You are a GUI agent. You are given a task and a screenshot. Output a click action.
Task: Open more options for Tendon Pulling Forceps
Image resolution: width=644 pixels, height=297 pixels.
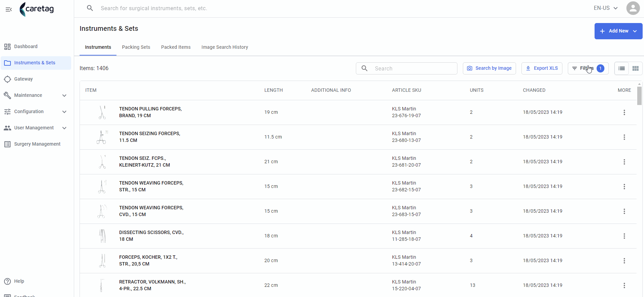(624, 112)
